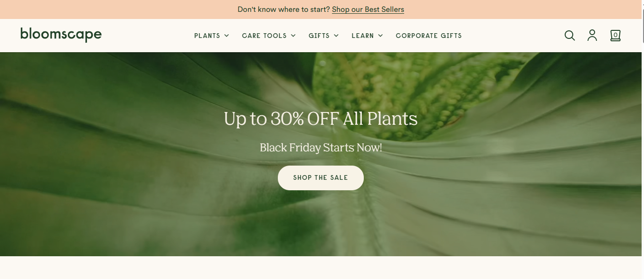The image size is (644, 279).
Task: Follow the Shop our Best Sellers link
Action: (368, 9)
